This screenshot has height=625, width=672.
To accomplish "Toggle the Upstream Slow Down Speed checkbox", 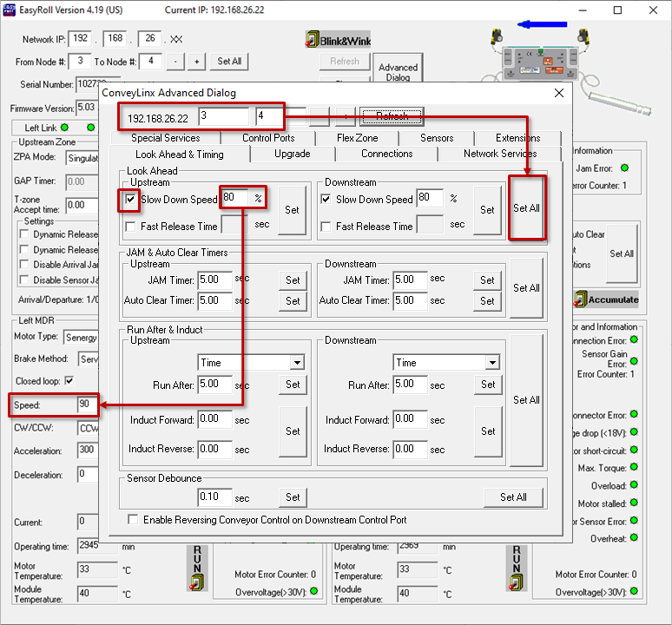I will (x=130, y=199).
